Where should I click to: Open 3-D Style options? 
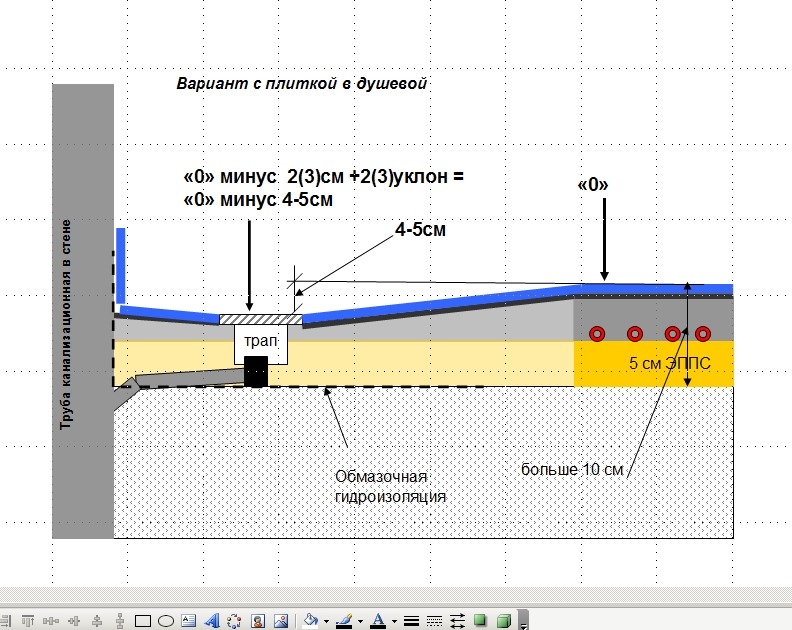pyautogui.click(x=504, y=621)
